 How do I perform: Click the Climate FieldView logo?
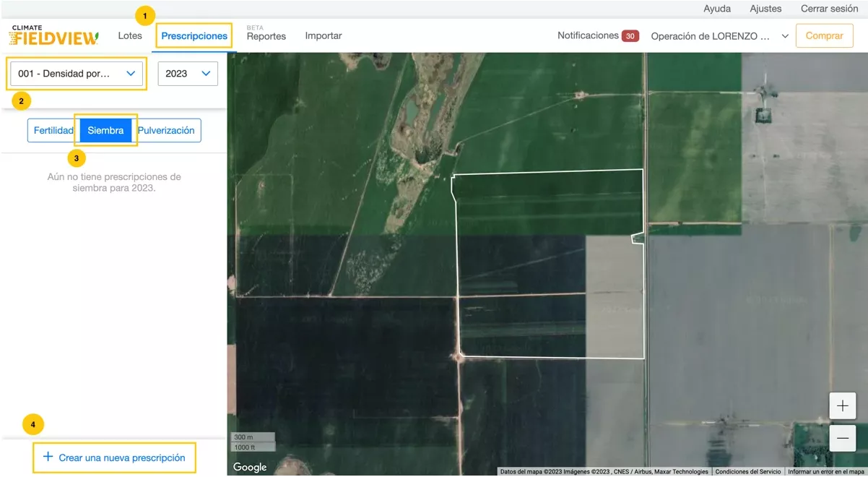(x=53, y=35)
